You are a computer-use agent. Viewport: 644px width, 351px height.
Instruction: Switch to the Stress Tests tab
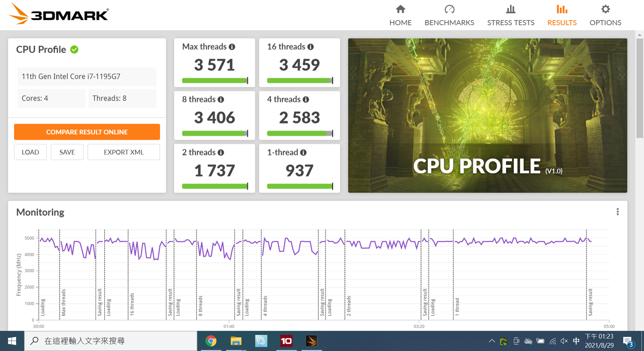pyautogui.click(x=510, y=15)
